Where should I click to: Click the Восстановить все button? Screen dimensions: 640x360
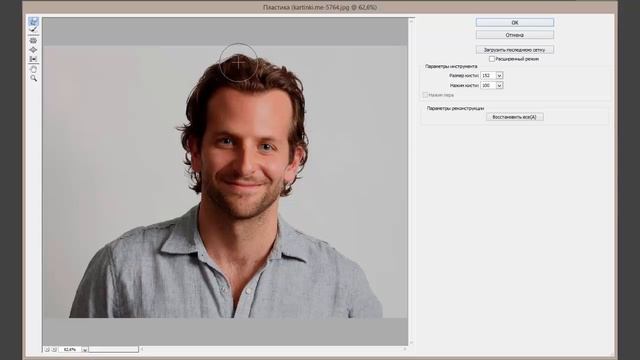click(x=514, y=117)
